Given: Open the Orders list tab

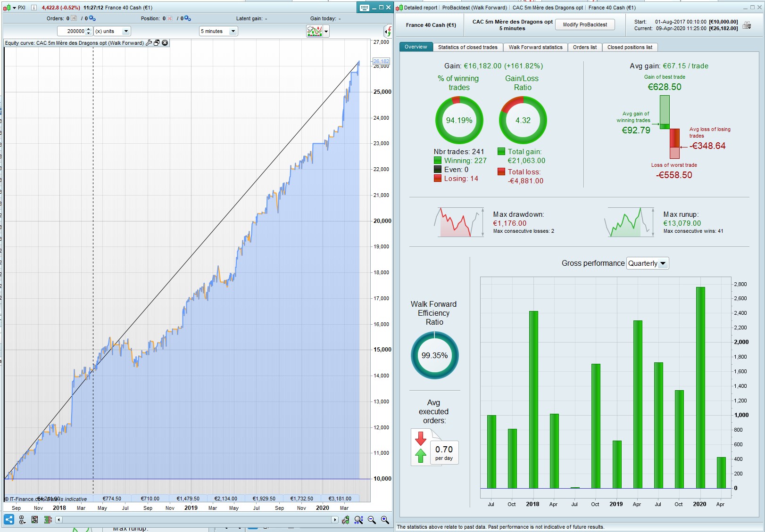Looking at the screenshot, I should 585,47.
